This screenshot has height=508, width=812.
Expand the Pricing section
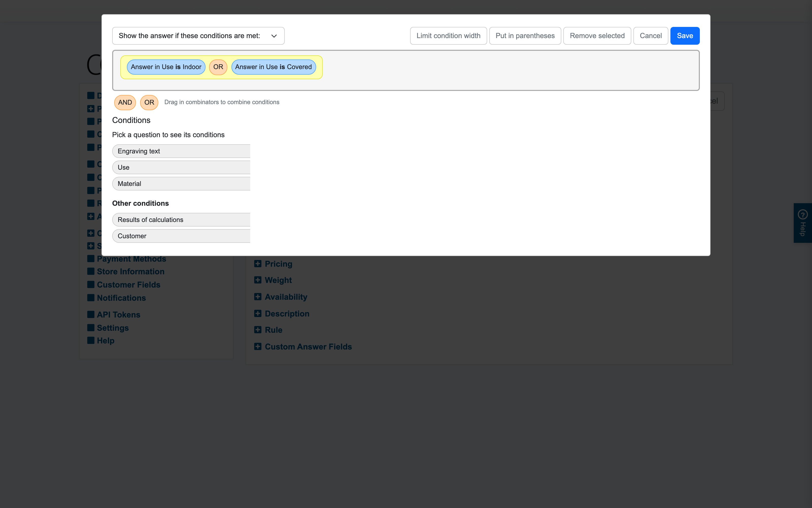(278, 264)
